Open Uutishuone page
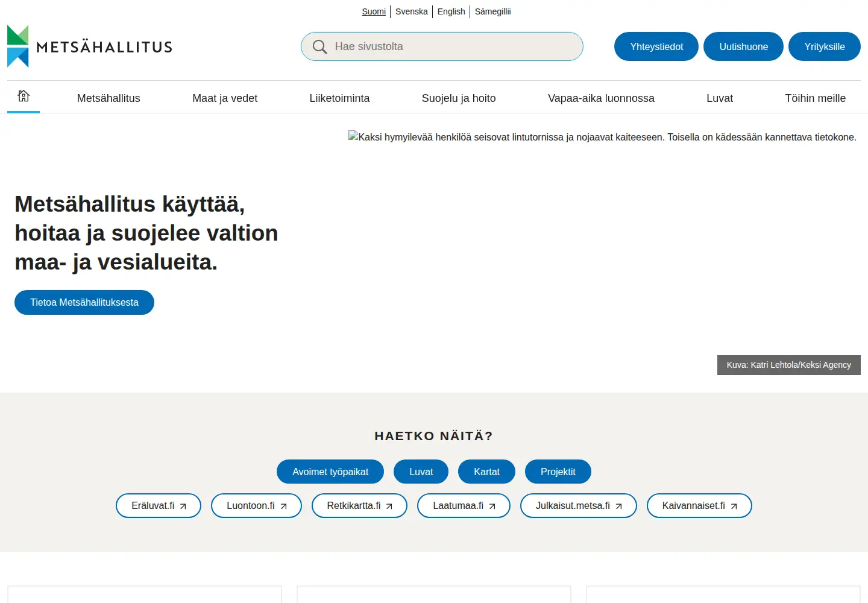The width and height of the screenshot is (868, 603). tap(743, 46)
